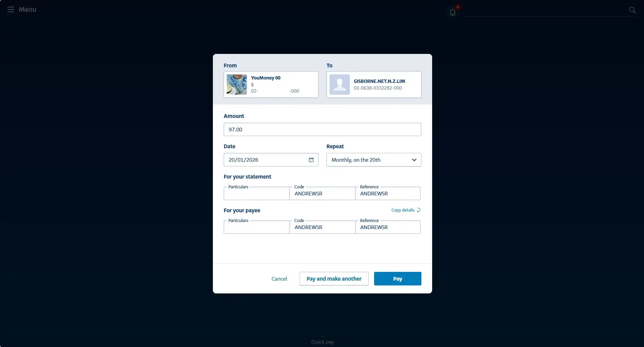Open the Quick pay panel
Screen dimensions: 644x347
[322, 341]
